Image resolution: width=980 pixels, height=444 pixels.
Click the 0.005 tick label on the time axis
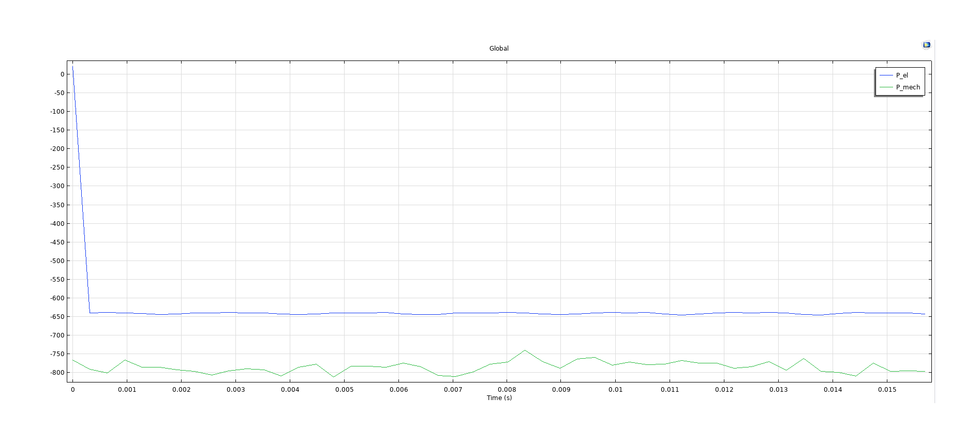(344, 390)
